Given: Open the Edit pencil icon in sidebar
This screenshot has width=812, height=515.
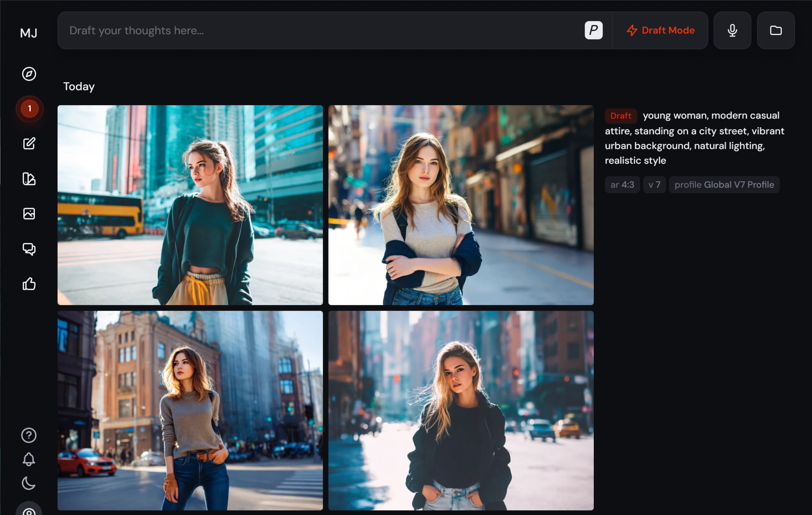Looking at the screenshot, I should pos(29,143).
